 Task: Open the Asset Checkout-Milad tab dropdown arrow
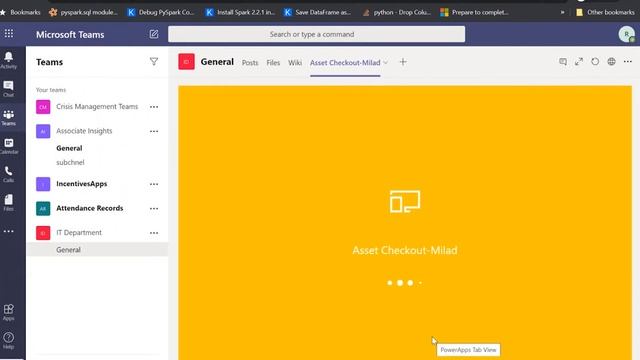[x=386, y=63]
